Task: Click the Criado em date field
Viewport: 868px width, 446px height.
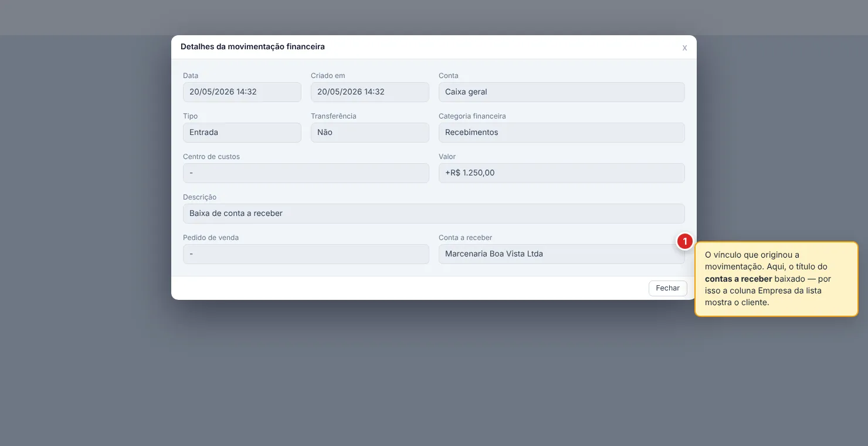Action: [x=370, y=92]
